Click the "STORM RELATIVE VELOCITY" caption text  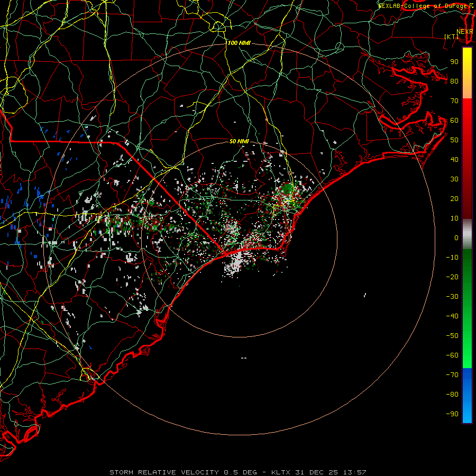164,472
